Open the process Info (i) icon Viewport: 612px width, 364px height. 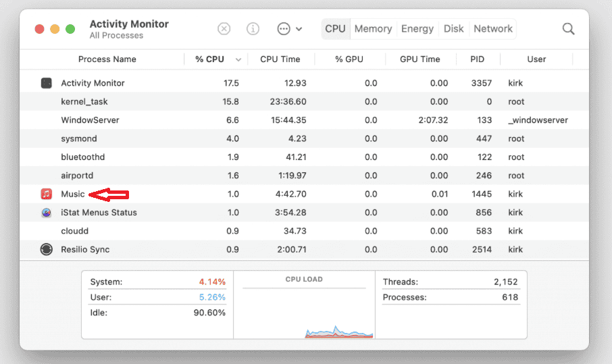click(253, 29)
